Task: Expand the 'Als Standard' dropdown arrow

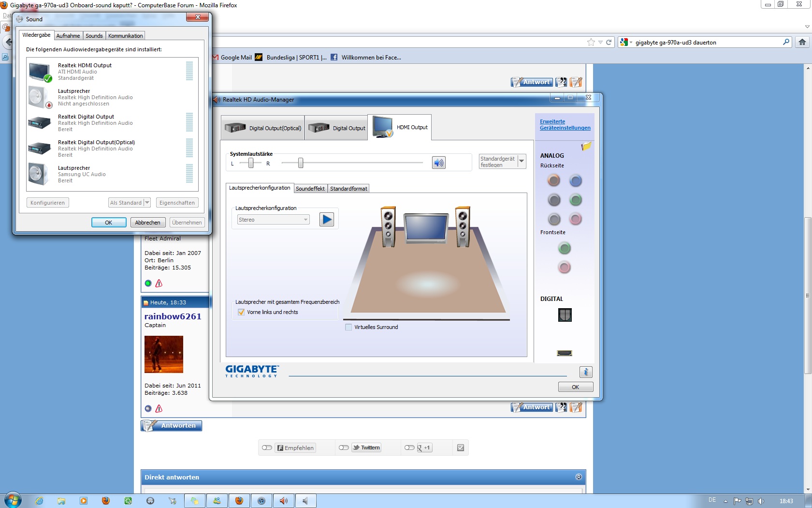Action: pos(147,203)
